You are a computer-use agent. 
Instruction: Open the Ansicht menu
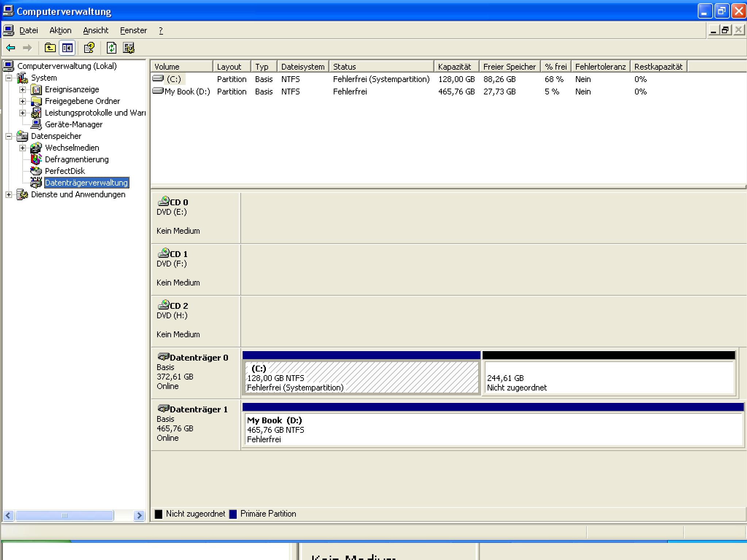[96, 31]
